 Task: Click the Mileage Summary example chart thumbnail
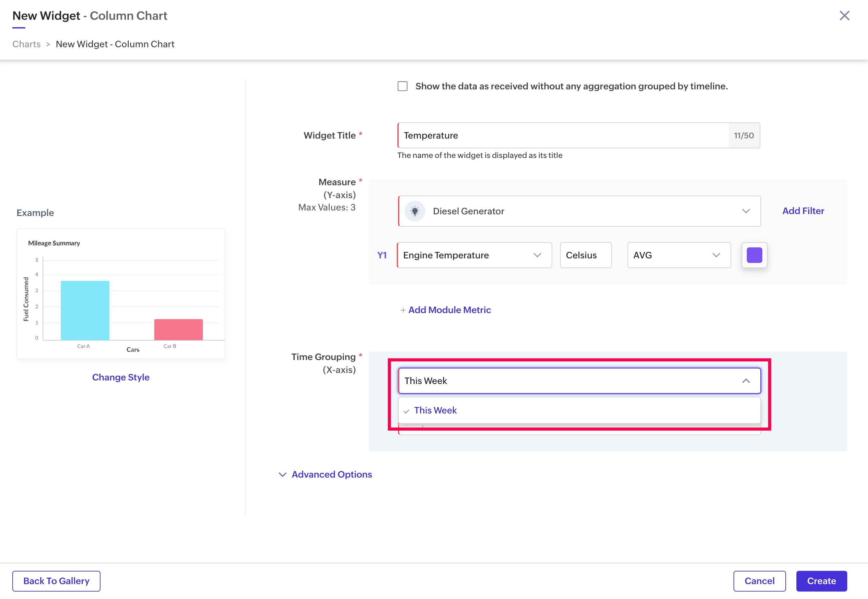click(x=121, y=293)
